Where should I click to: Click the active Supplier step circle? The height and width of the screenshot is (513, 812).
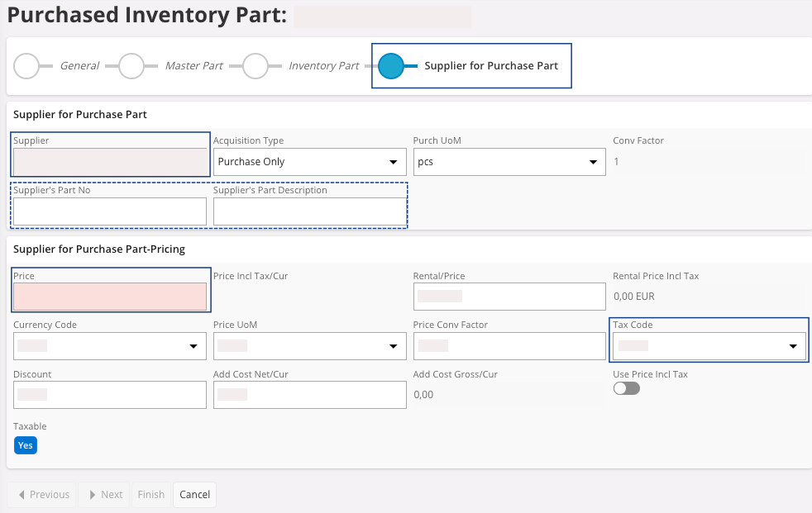click(x=390, y=66)
